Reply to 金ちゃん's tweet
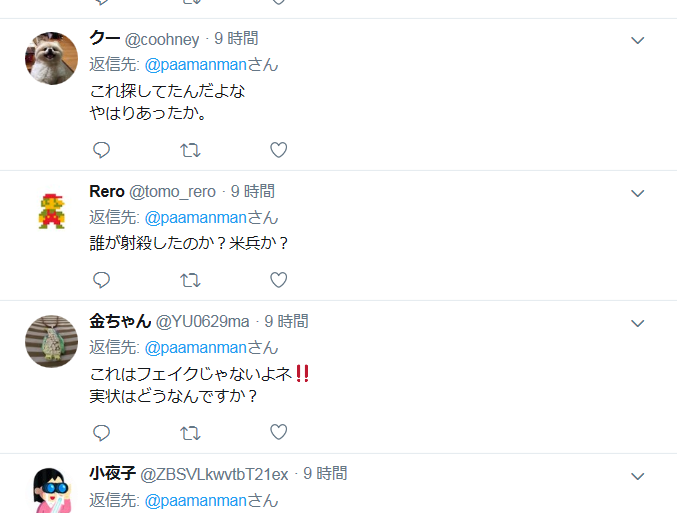Screen dimensions: 677x513 click(x=101, y=433)
